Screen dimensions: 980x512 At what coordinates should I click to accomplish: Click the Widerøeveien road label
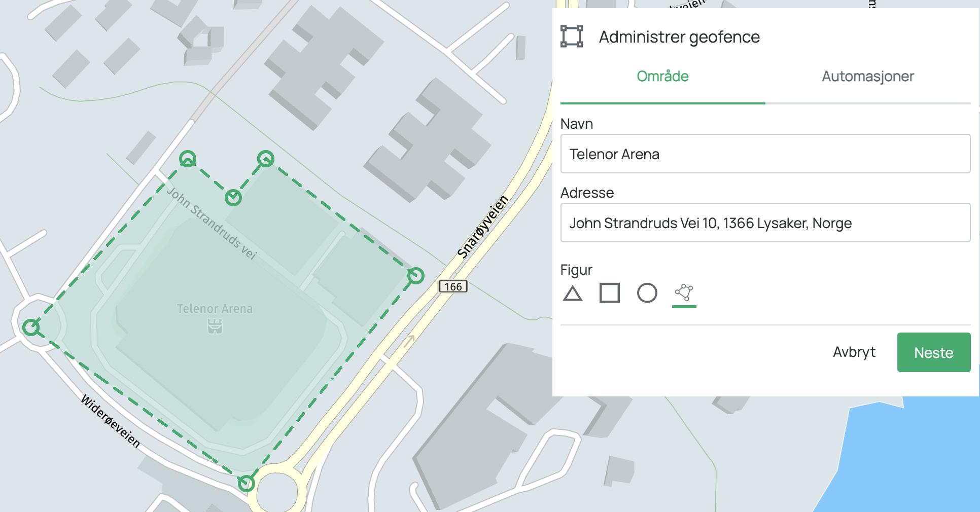point(111,421)
